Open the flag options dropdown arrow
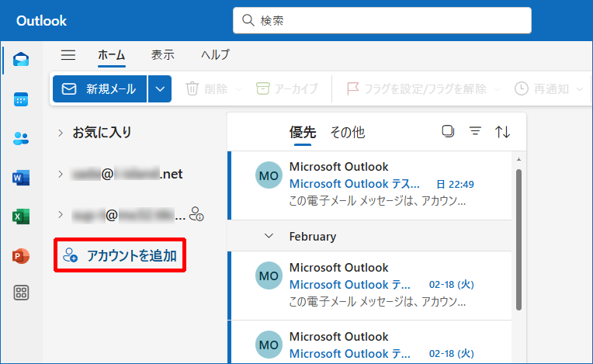The image size is (593, 364). [x=498, y=89]
